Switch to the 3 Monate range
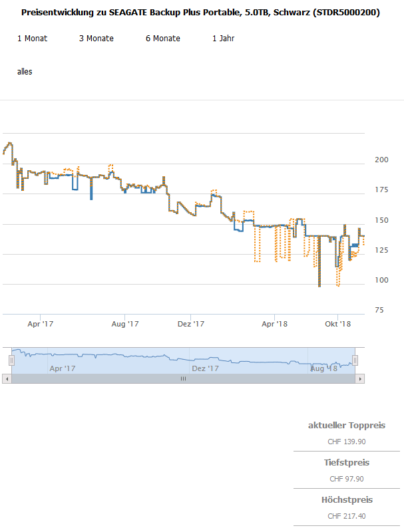 click(x=96, y=39)
